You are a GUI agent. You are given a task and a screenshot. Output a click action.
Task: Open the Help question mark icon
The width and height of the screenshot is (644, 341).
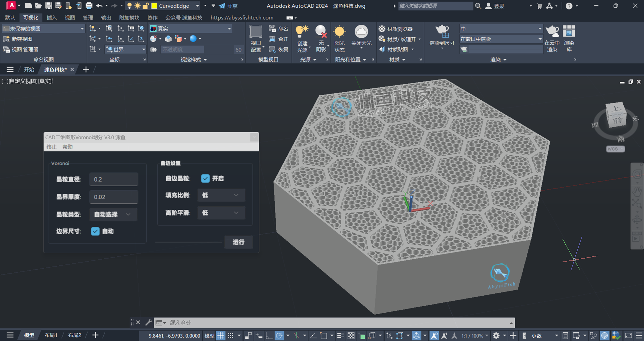tap(569, 6)
